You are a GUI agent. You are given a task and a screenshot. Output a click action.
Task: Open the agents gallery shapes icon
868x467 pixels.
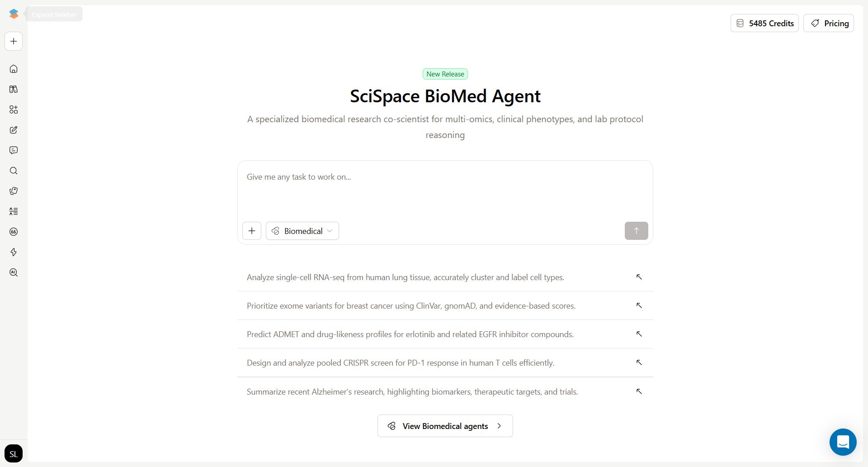click(14, 110)
